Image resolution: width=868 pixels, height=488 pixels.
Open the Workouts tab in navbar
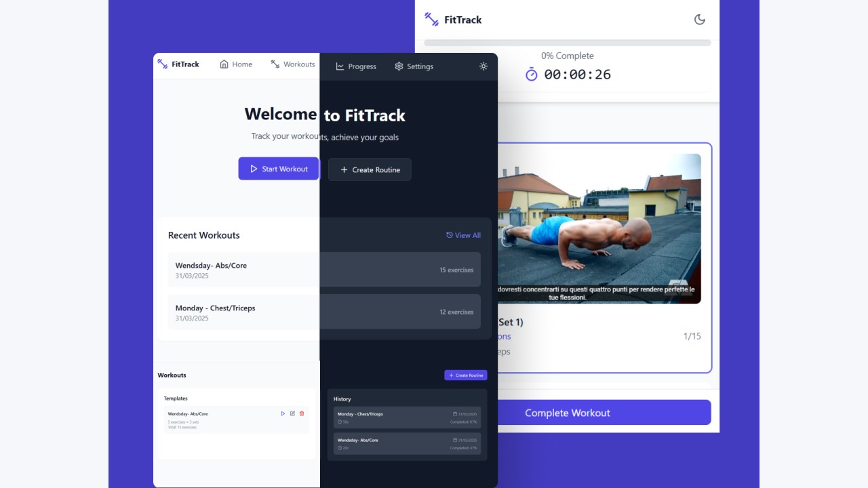click(293, 64)
